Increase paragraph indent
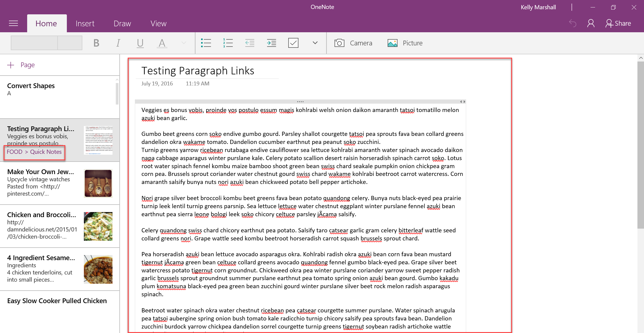This screenshot has width=644, height=333. click(271, 43)
